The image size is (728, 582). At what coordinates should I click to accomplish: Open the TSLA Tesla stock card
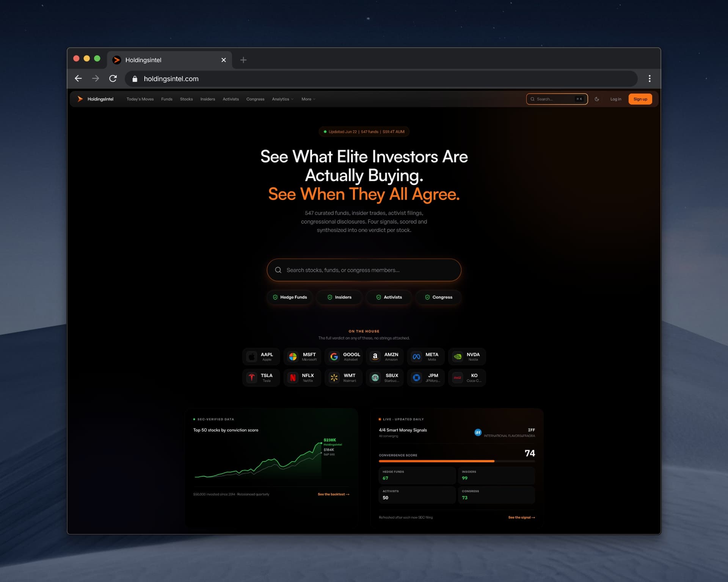[261, 378]
